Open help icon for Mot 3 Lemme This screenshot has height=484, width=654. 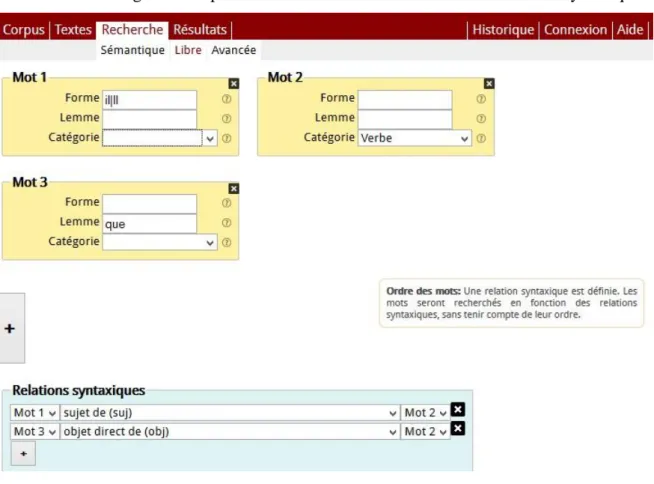click(226, 222)
